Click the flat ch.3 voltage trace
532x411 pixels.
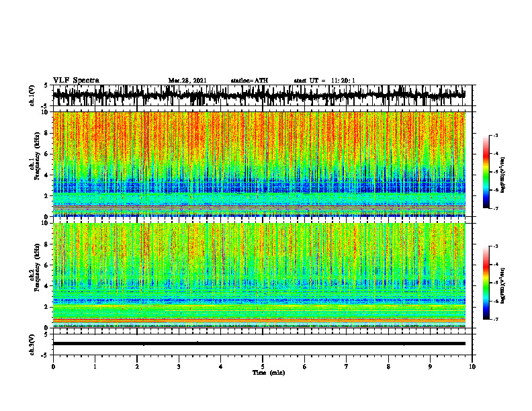pyautogui.click(x=259, y=344)
